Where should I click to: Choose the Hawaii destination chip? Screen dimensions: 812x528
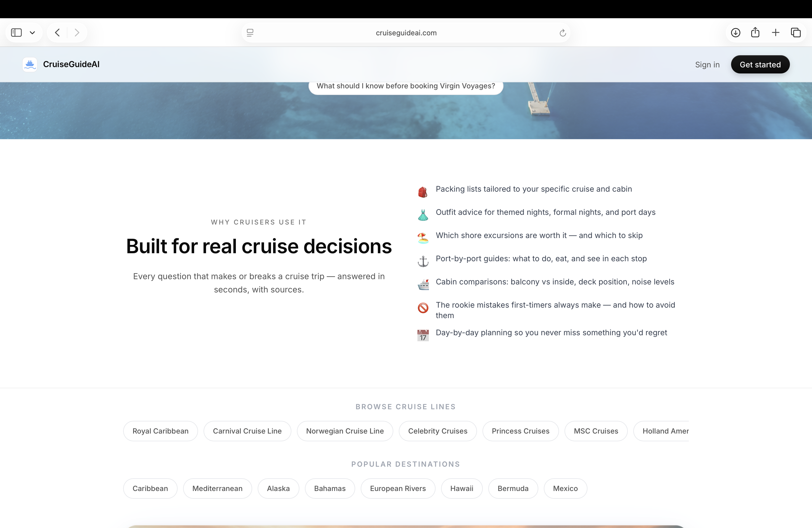tap(462, 489)
